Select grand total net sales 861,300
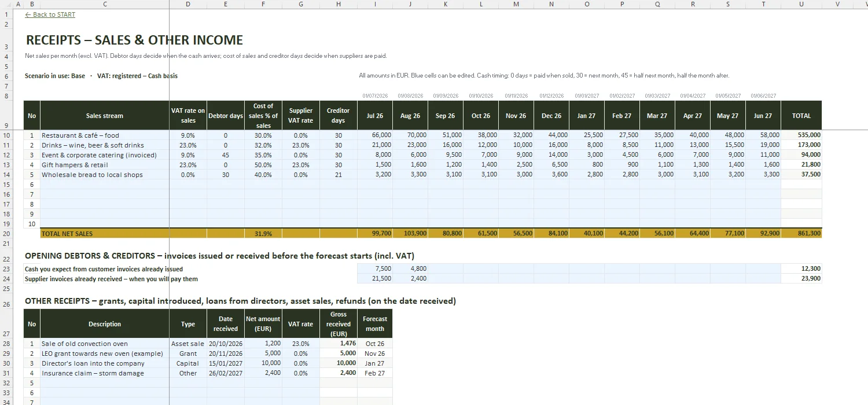This screenshot has width=868, height=405. click(x=801, y=234)
